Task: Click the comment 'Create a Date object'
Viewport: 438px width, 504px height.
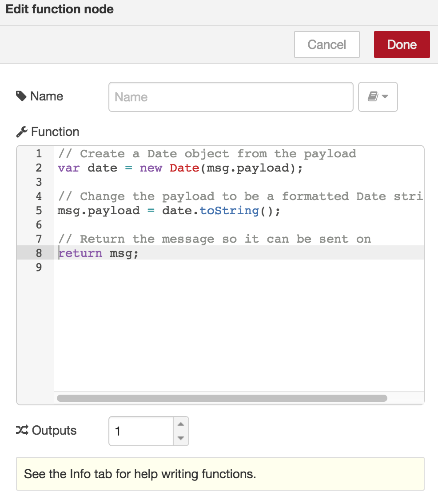Action: [155, 154]
